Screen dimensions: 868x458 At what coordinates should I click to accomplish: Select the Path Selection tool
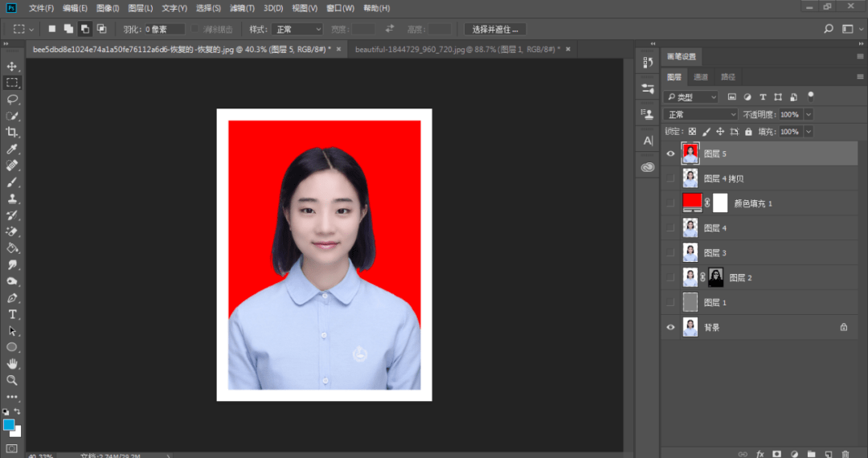[x=11, y=331]
